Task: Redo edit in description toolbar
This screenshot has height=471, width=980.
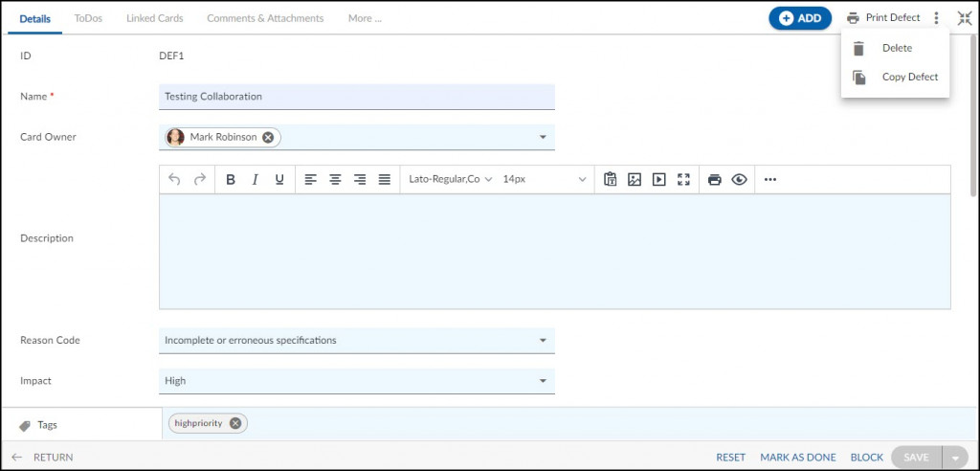Action: 200,180
